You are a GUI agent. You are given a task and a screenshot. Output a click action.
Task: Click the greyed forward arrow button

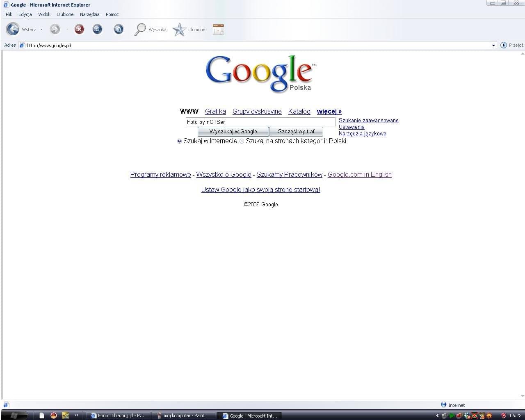(55, 29)
